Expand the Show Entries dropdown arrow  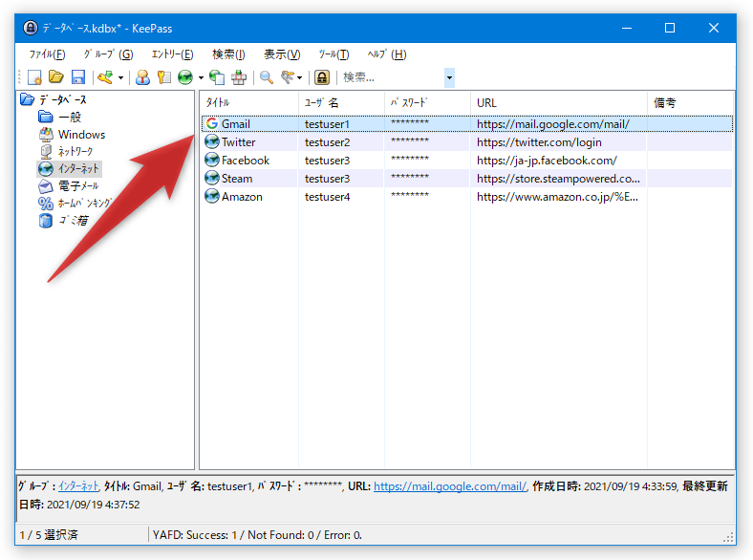coord(300,77)
